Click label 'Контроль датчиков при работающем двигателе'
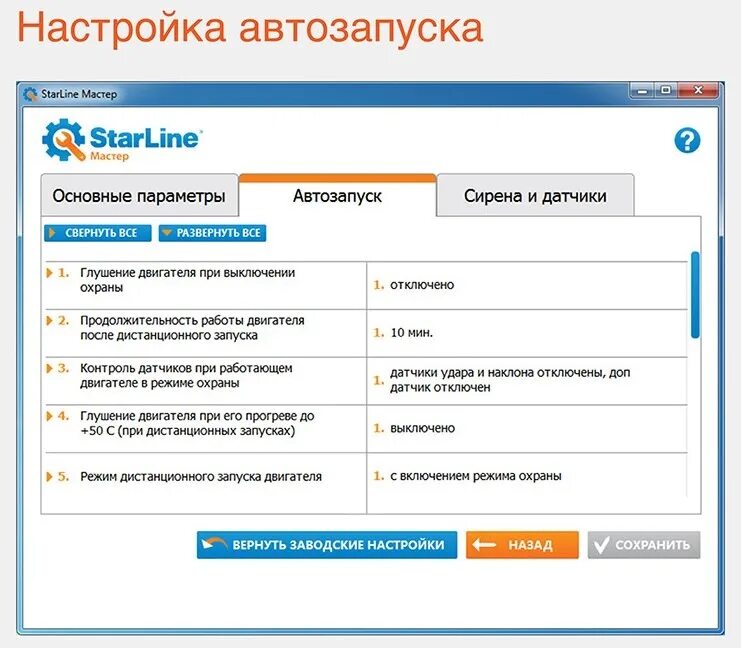The width and height of the screenshot is (741, 648). point(186,375)
